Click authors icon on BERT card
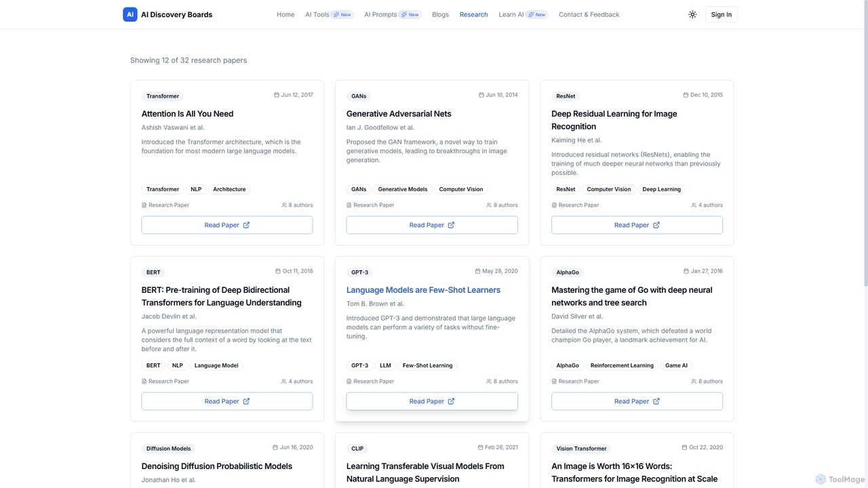The image size is (868, 488). click(284, 381)
